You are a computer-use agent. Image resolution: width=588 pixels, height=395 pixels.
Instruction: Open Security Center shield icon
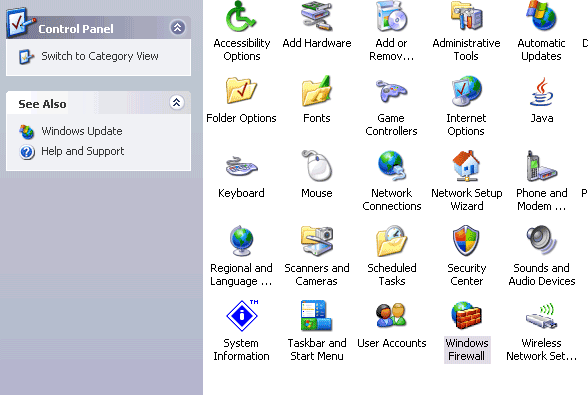coord(466,240)
